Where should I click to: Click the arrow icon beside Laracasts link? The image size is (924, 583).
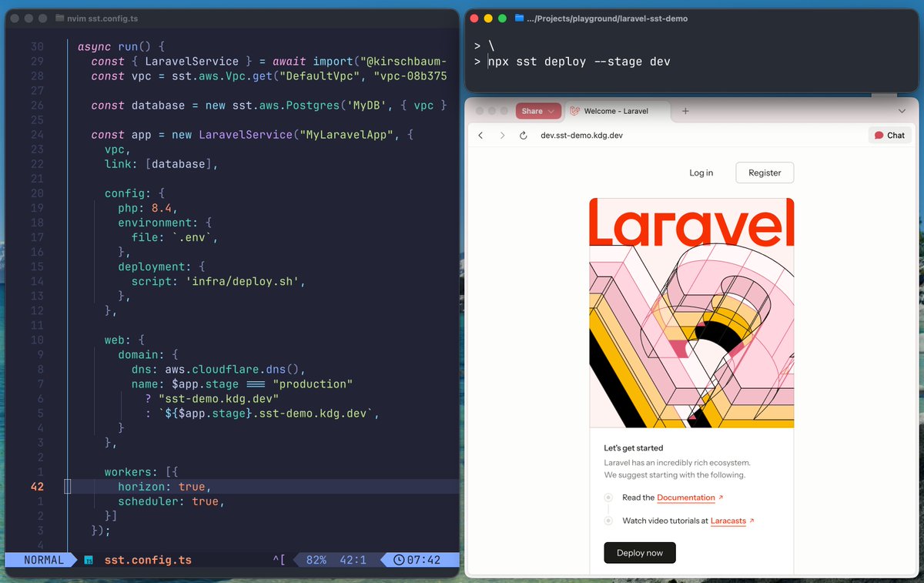point(752,521)
